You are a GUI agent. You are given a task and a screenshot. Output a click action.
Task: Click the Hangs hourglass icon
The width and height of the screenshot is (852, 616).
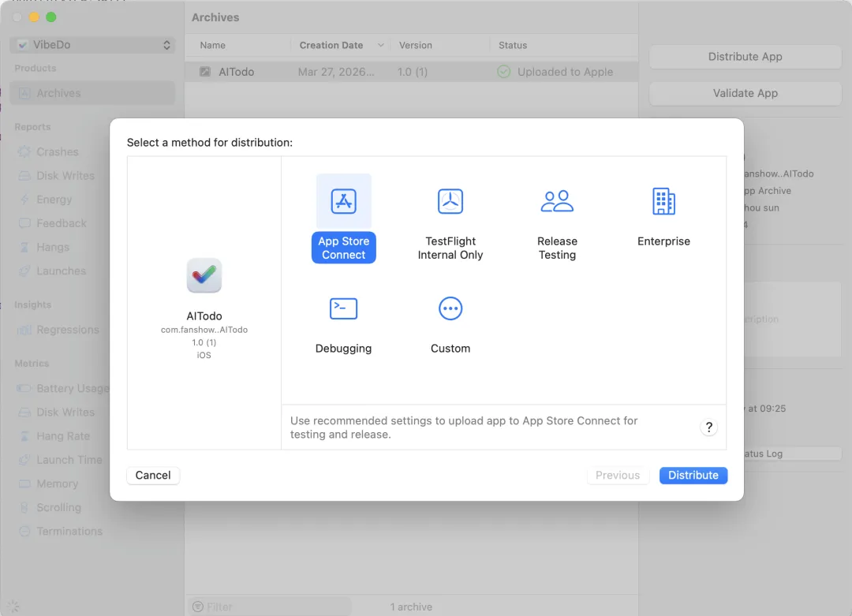(x=24, y=247)
